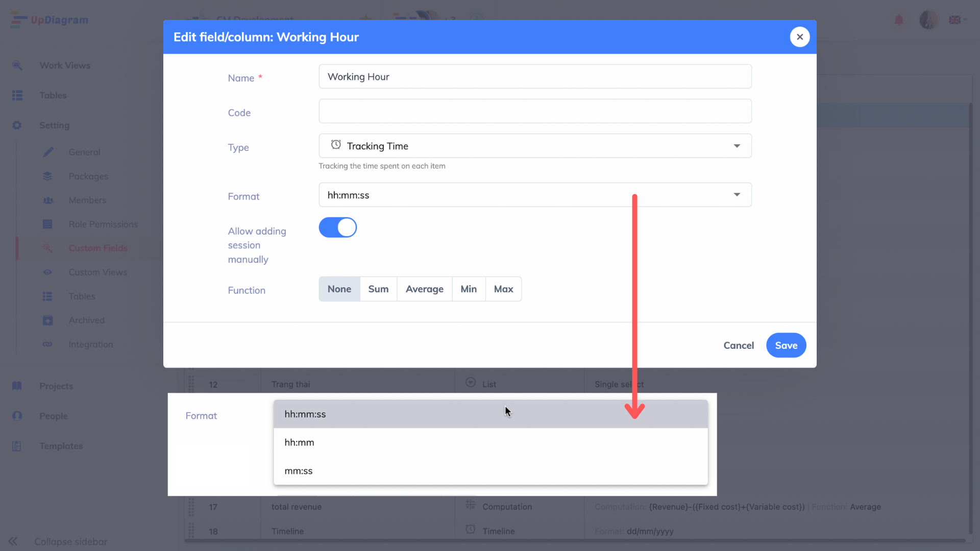This screenshot has width=980, height=551.
Task: Select the Min function option
Action: point(469,289)
